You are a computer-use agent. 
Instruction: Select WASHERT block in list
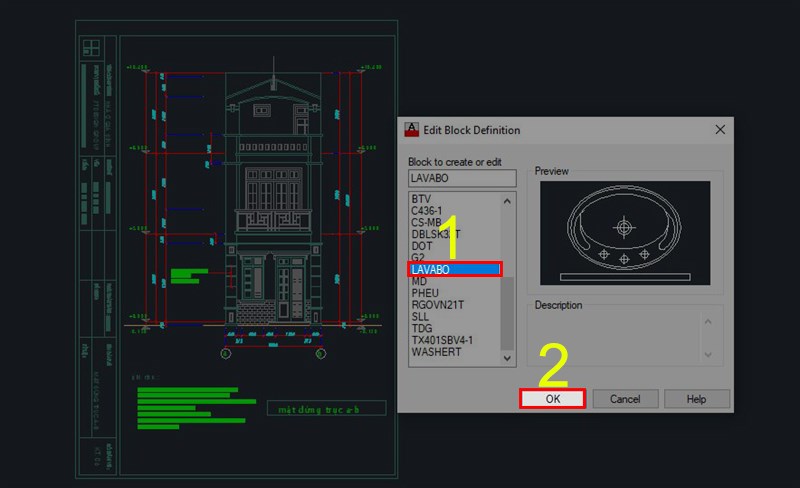(x=436, y=351)
